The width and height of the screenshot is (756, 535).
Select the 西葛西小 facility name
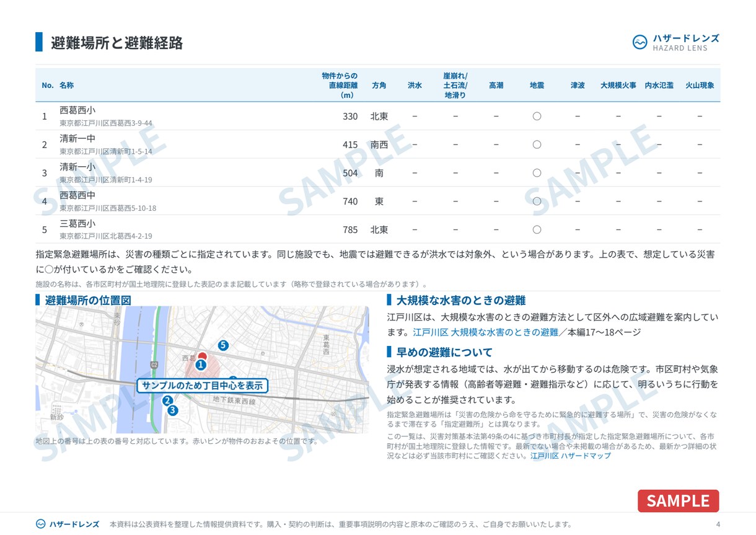pos(77,110)
